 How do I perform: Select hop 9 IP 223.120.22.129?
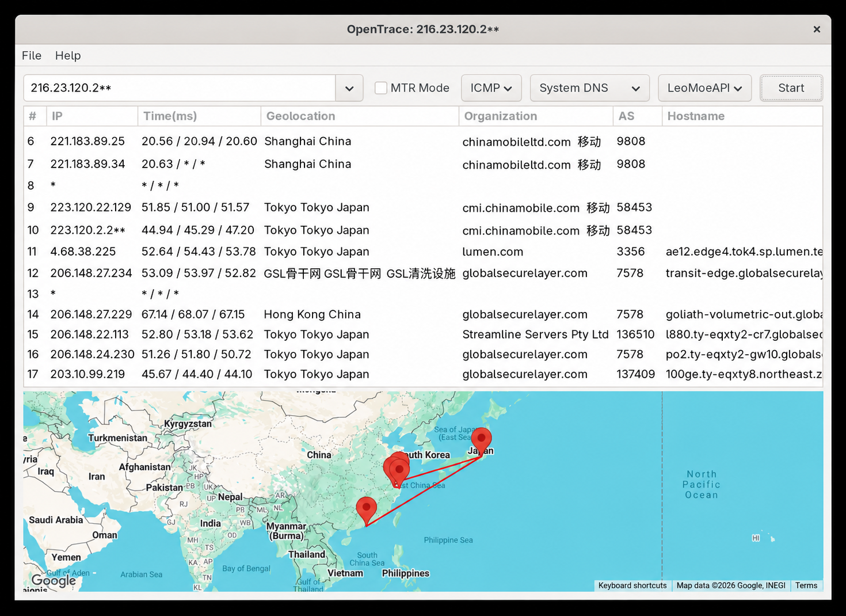(x=91, y=207)
